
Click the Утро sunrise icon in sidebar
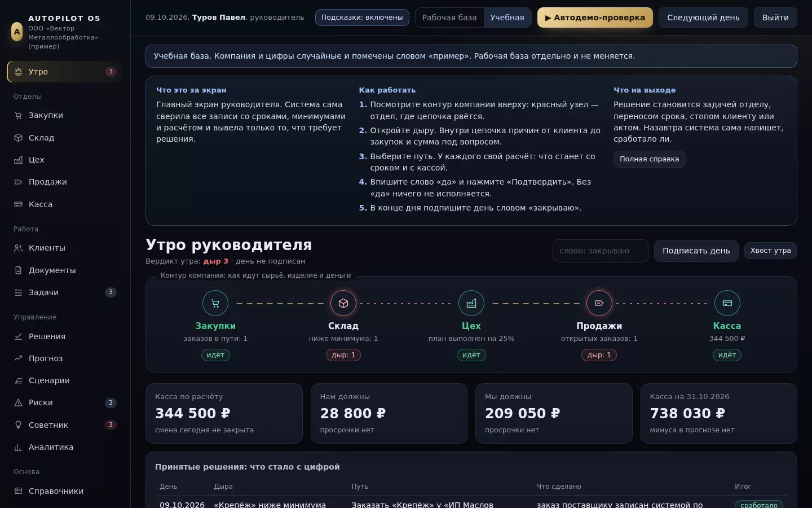pos(18,72)
